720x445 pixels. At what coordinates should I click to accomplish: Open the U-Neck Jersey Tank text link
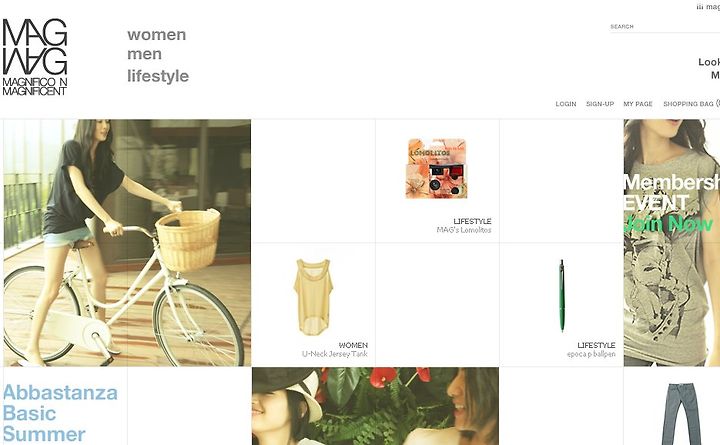[x=335, y=354]
